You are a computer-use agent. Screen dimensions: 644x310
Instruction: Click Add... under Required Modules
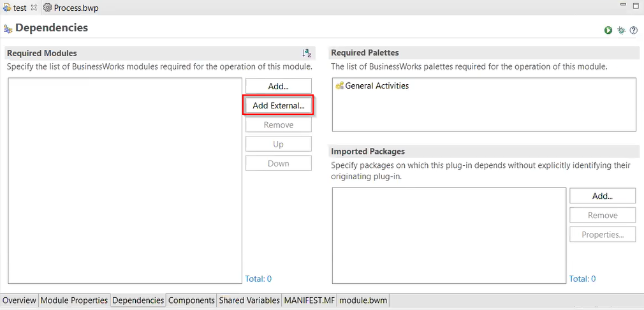(279, 85)
